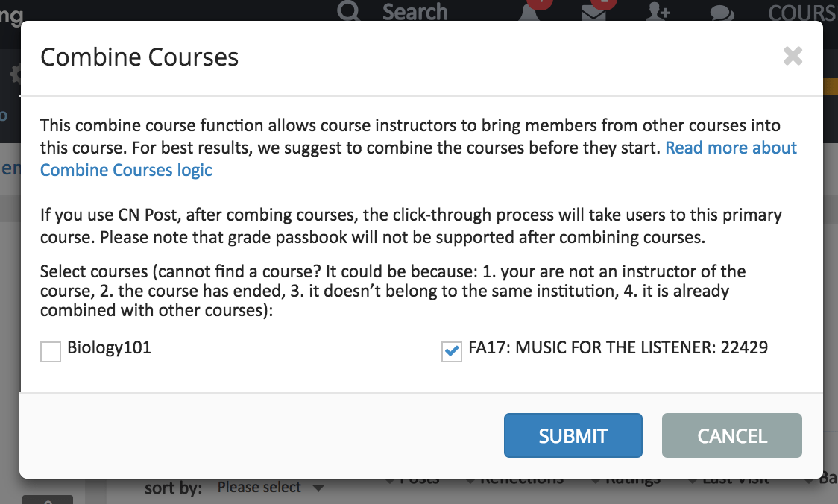Open the 'Please select' sort by dropdown
The height and width of the screenshot is (504, 838).
pyautogui.click(x=271, y=487)
